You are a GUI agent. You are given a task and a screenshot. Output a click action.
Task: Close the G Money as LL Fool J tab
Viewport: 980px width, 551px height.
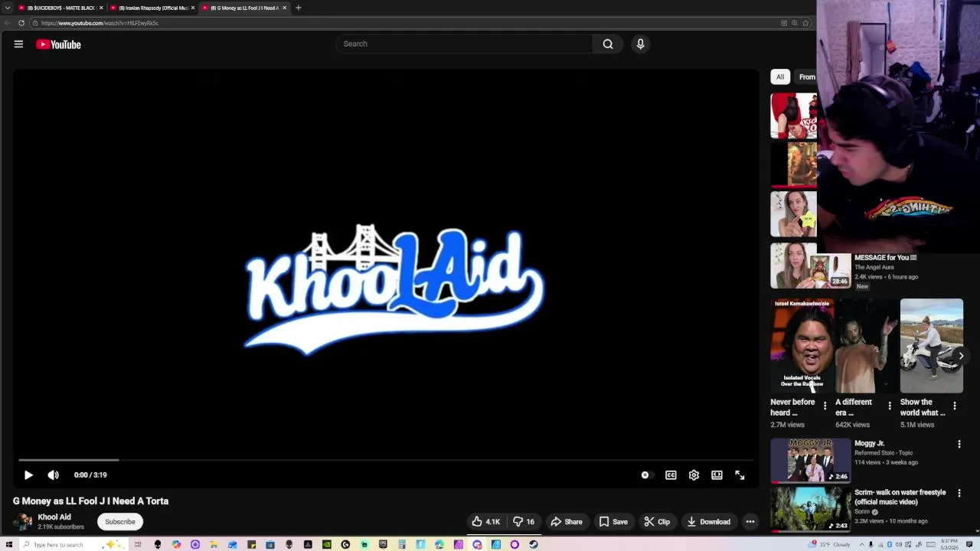click(x=285, y=8)
